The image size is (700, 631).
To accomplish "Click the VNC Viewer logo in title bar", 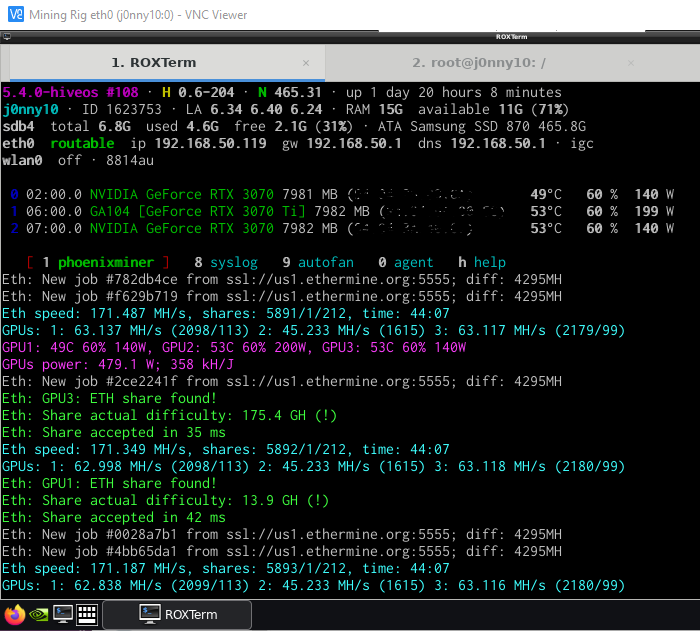I will 14,14.
